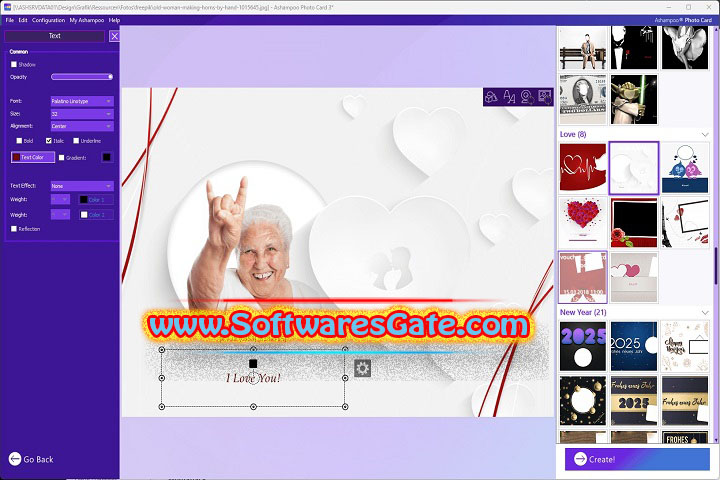This screenshot has width=720, height=480.
Task: Select the FROHES New Year template
Action: [x=685, y=437]
